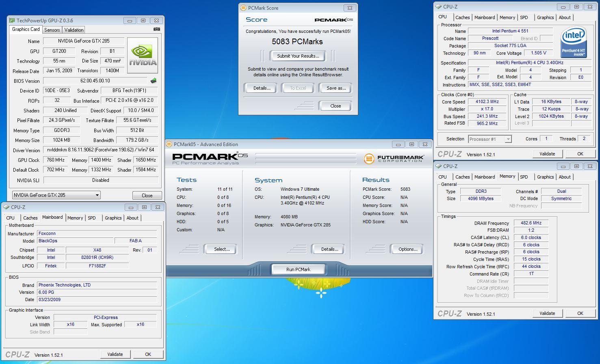Close the PCMark Score window via X
The height and width of the screenshot is (364, 600).
click(350, 8)
